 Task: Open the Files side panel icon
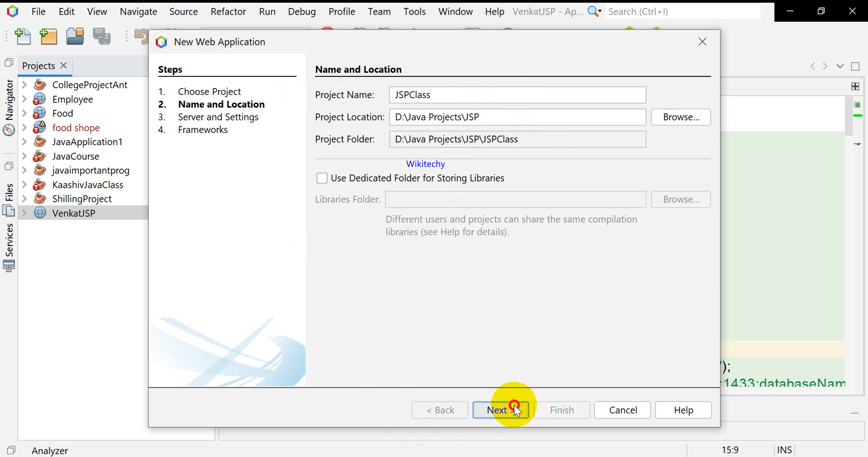(9, 210)
